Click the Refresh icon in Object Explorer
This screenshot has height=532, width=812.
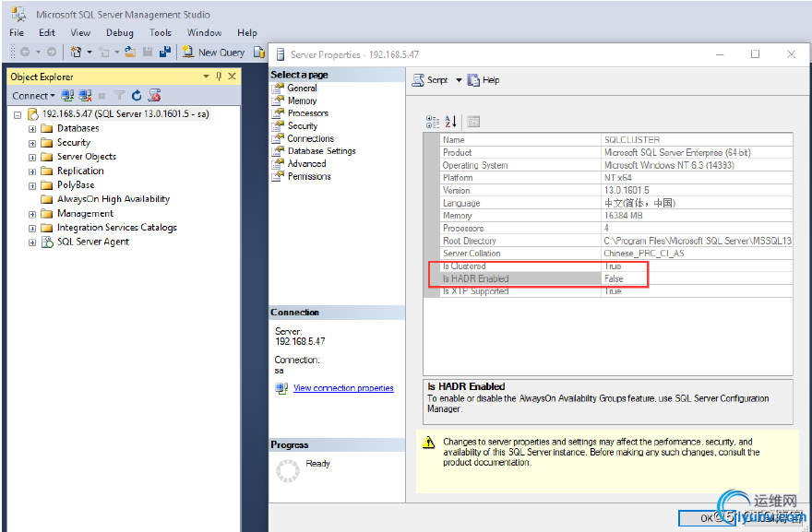click(x=137, y=95)
